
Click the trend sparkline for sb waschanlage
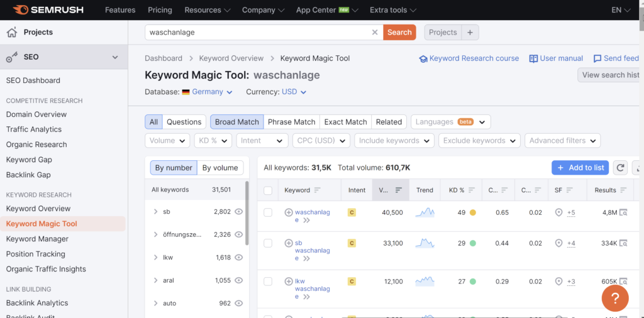425,243
